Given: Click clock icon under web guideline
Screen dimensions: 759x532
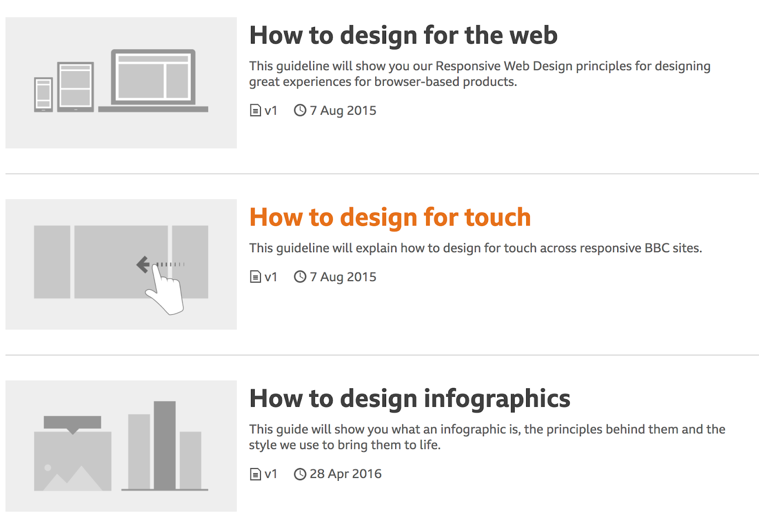Looking at the screenshot, I should [x=300, y=110].
